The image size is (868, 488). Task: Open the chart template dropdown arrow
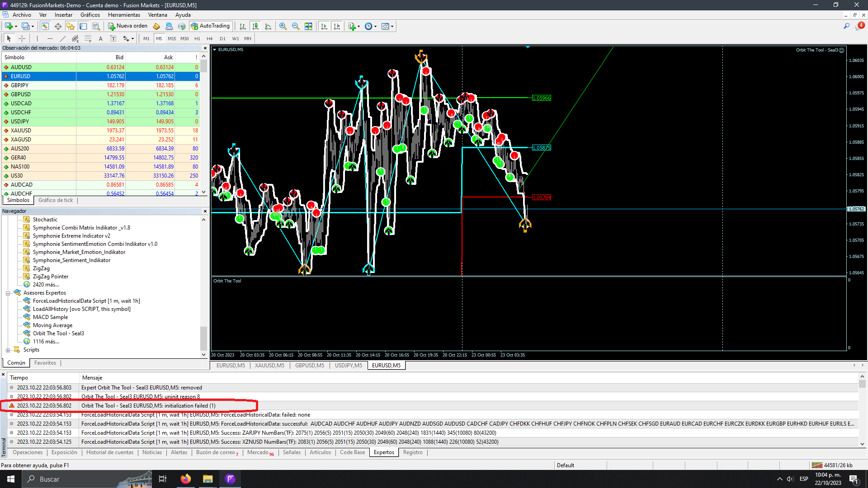392,26
